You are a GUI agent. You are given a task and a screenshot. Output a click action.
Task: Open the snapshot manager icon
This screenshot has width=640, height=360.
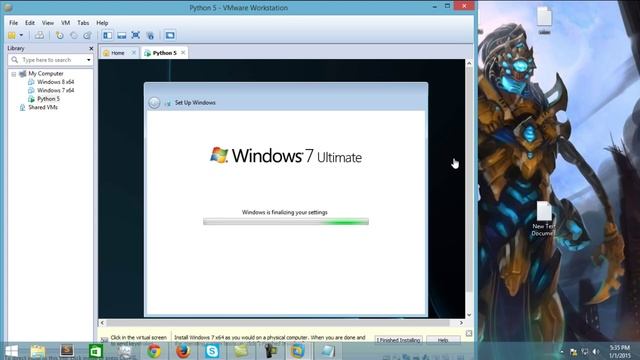[x=87, y=36]
